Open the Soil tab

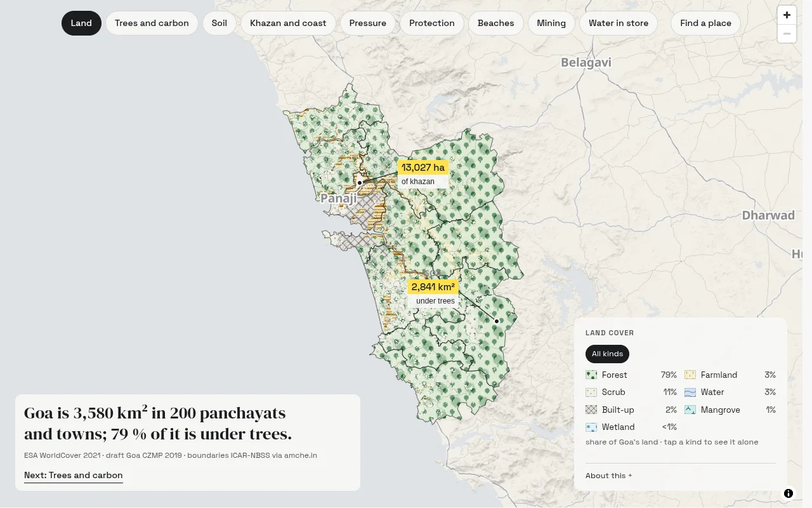[219, 23]
